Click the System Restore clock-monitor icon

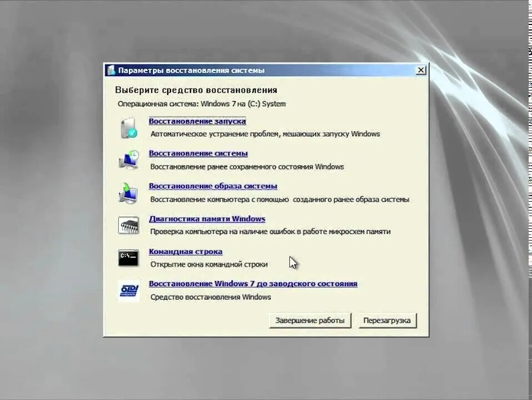[x=129, y=160]
